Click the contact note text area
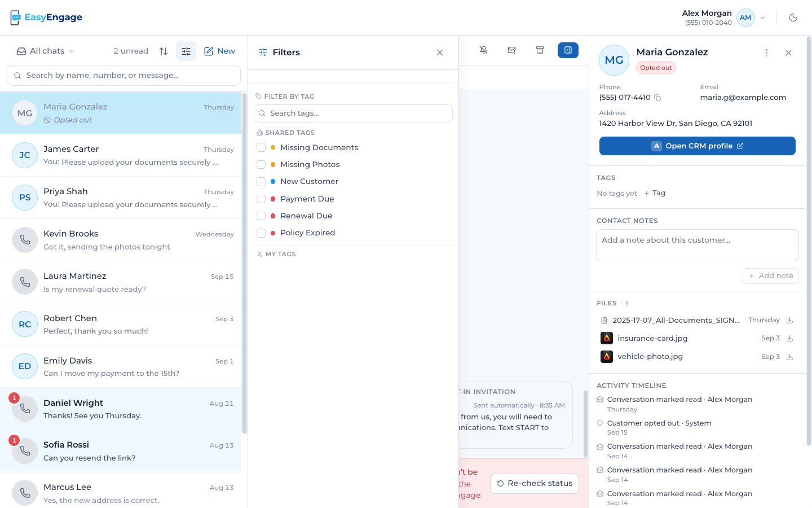The width and height of the screenshot is (812, 508). click(x=698, y=245)
